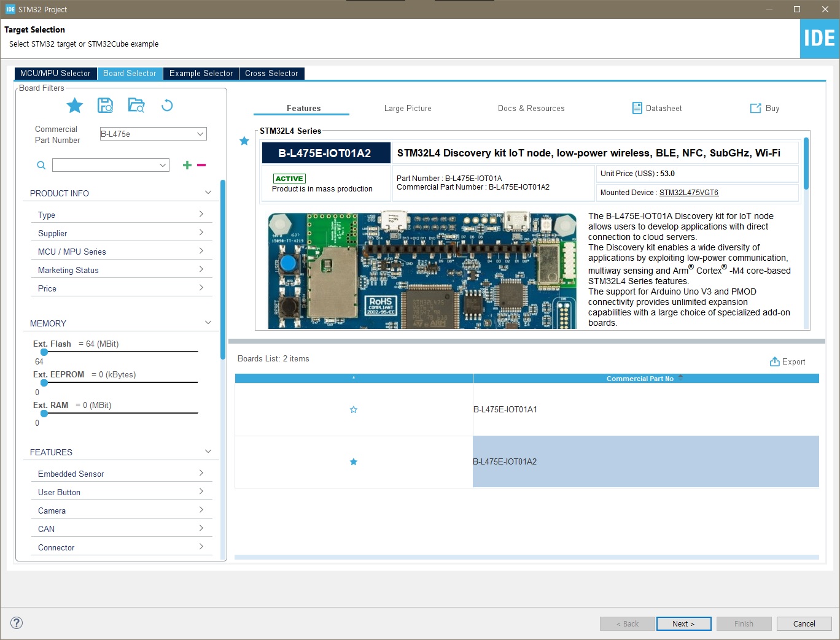Collapse the FEATURES section
The width and height of the screenshot is (840, 640).
point(208,452)
